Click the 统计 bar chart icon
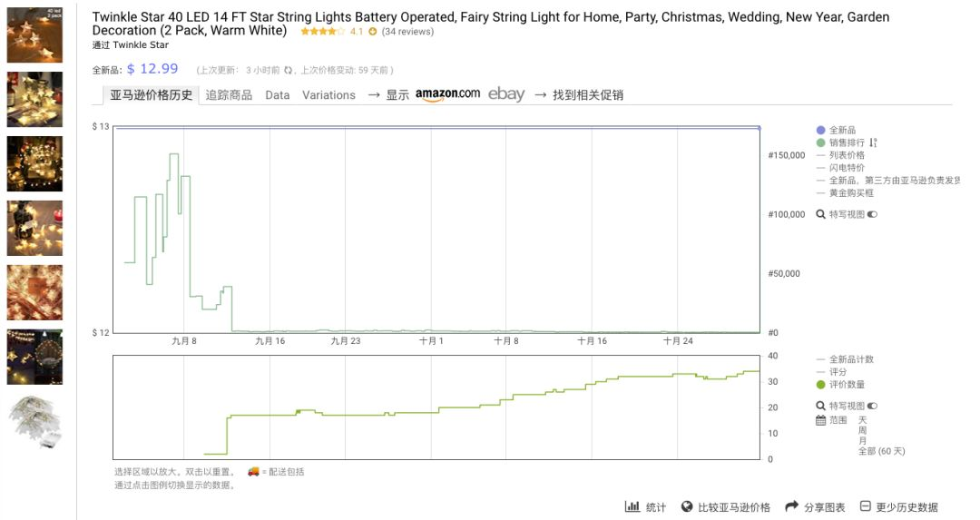The height and width of the screenshot is (520, 980). [632, 506]
